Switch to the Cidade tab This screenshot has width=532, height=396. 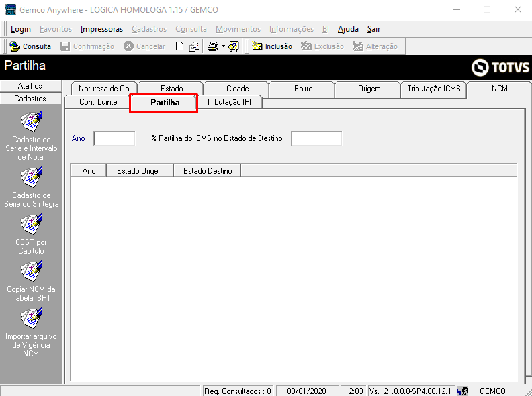tap(238, 89)
